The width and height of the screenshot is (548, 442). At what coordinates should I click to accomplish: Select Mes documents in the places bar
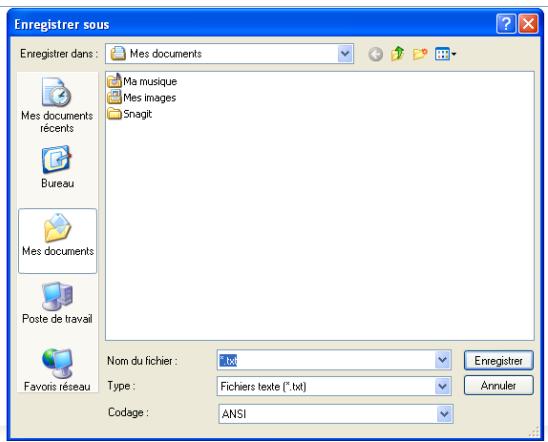coord(58,241)
